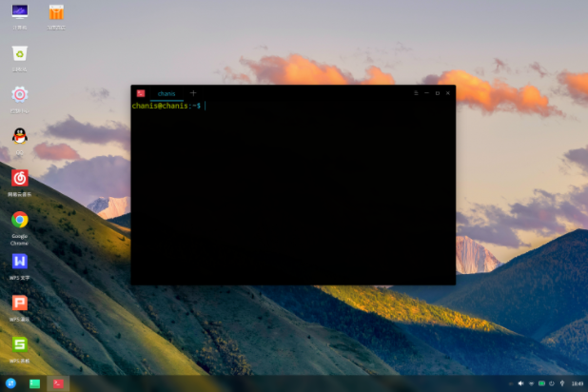Click the terminal icon in the taskbar

coord(58,383)
